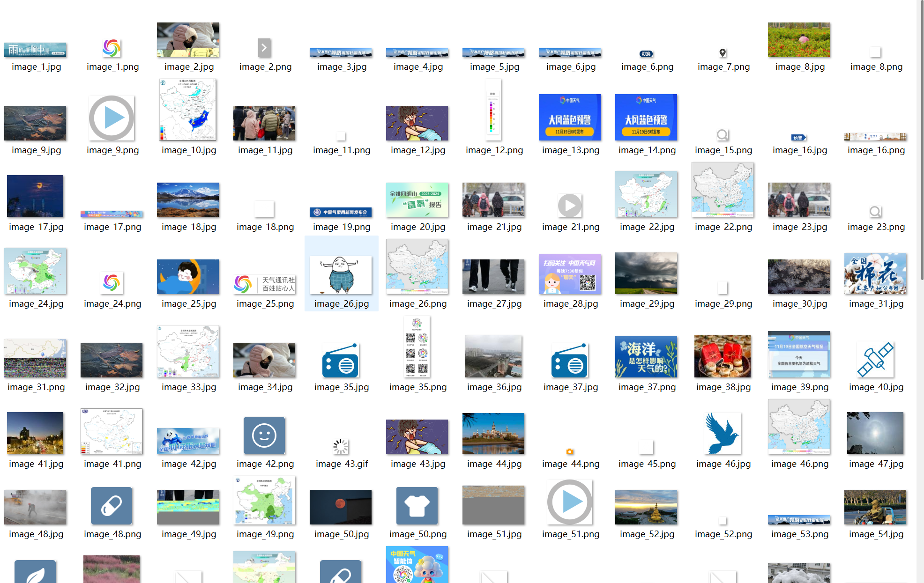Select the play icon image_9.png
The image size is (924, 583).
(112, 118)
